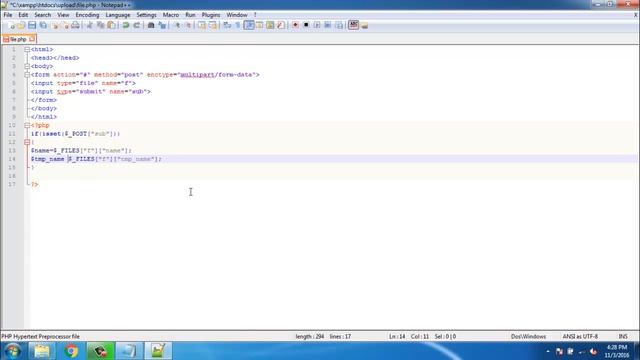Collapse the <html> fold on line 1
Viewport: 640px width, 360px height.
[x=27, y=49]
